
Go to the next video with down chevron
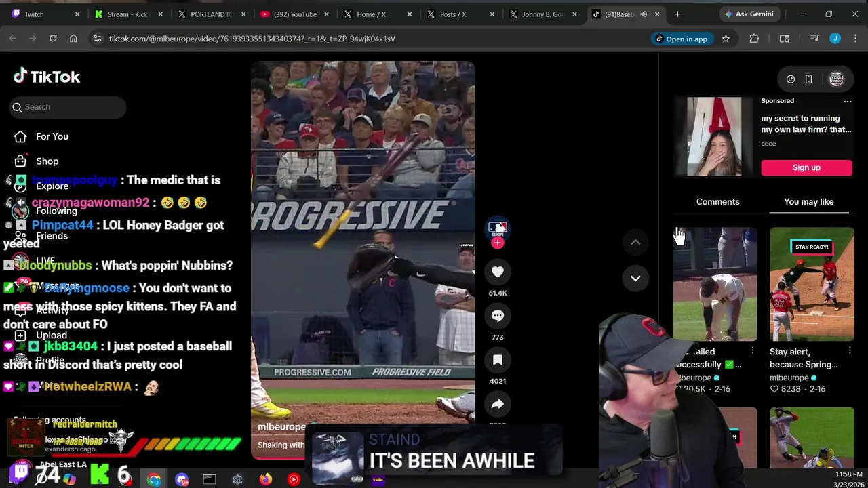pos(635,278)
